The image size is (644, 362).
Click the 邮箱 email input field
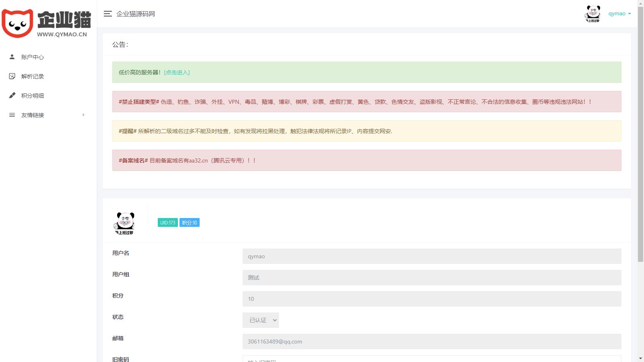click(x=431, y=341)
